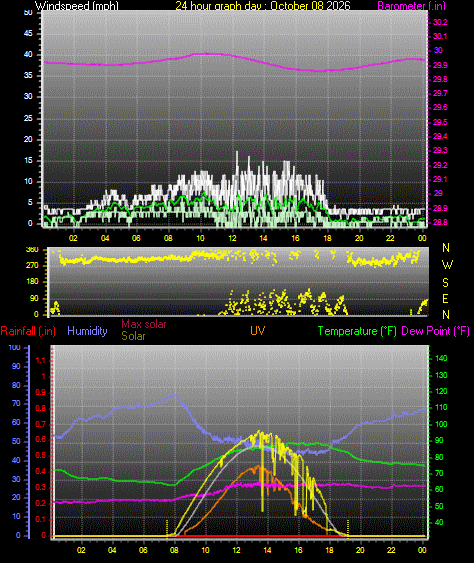Image resolution: width=474 pixels, height=563 pixels.
Task: Click the W compass direction label
Action: point(447,265)
